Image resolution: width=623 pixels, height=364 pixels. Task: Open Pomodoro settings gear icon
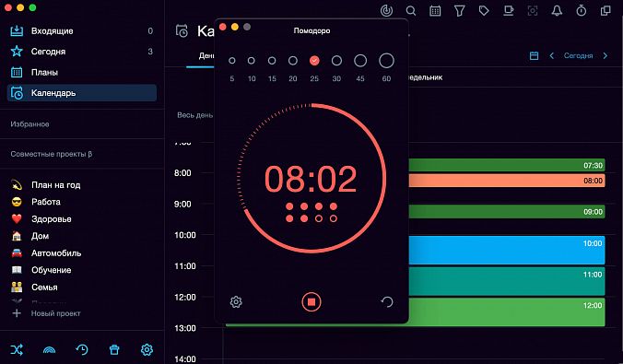236,302
